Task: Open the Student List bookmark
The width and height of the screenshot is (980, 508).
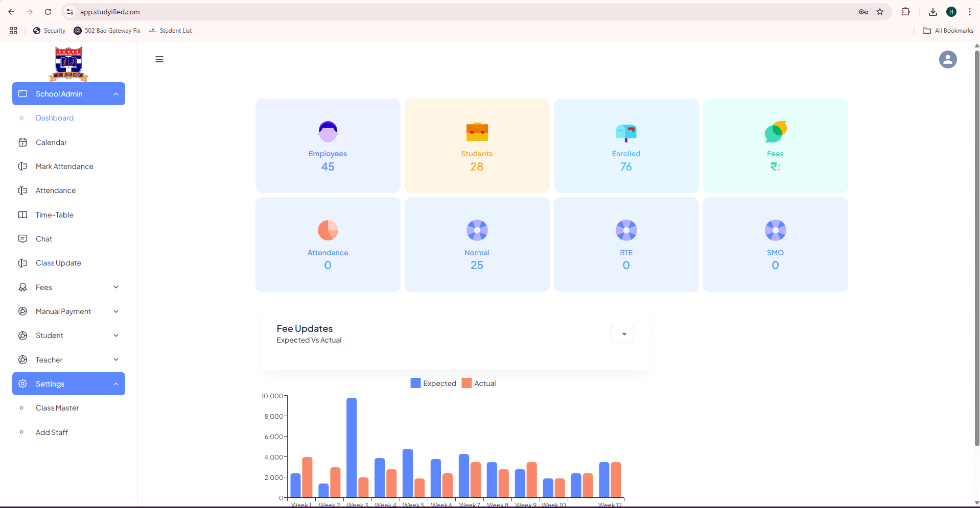Action: tap(171, 31)
